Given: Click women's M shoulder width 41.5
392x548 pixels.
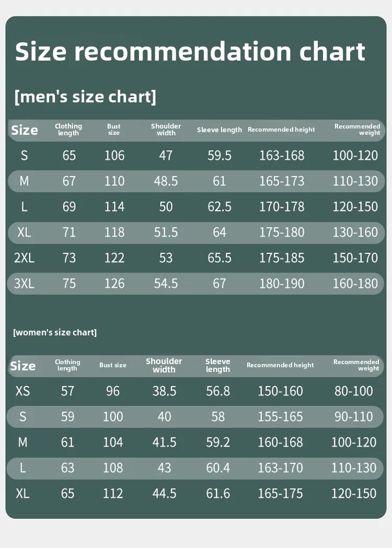Looking at the screenshot, I should pos(164,442).
